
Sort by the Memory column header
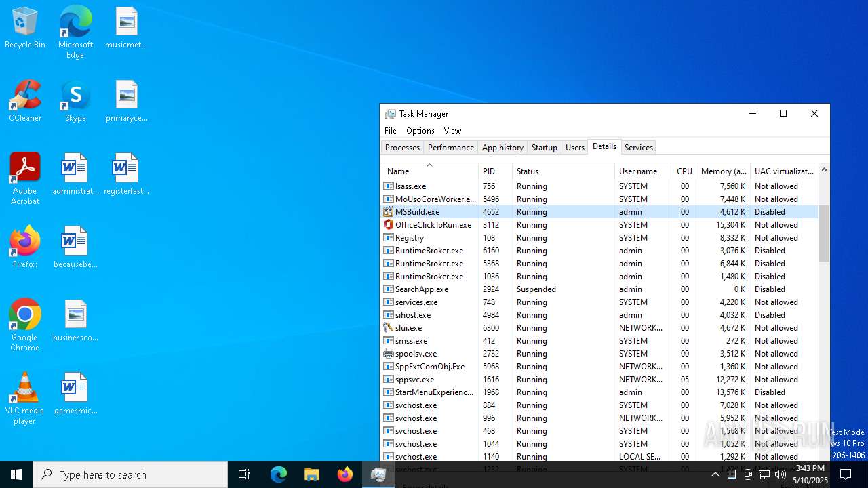tap(723, 171)
